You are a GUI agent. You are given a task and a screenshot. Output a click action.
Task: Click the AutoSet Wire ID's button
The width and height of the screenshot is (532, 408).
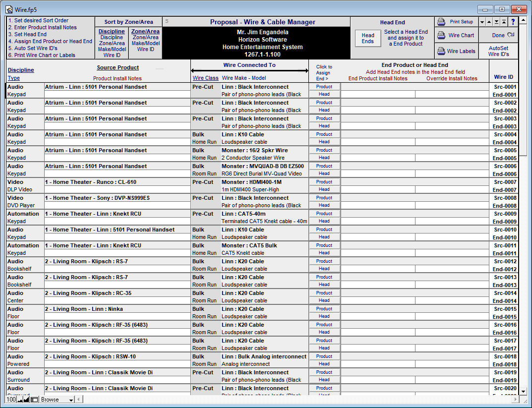tap(498, 51)
